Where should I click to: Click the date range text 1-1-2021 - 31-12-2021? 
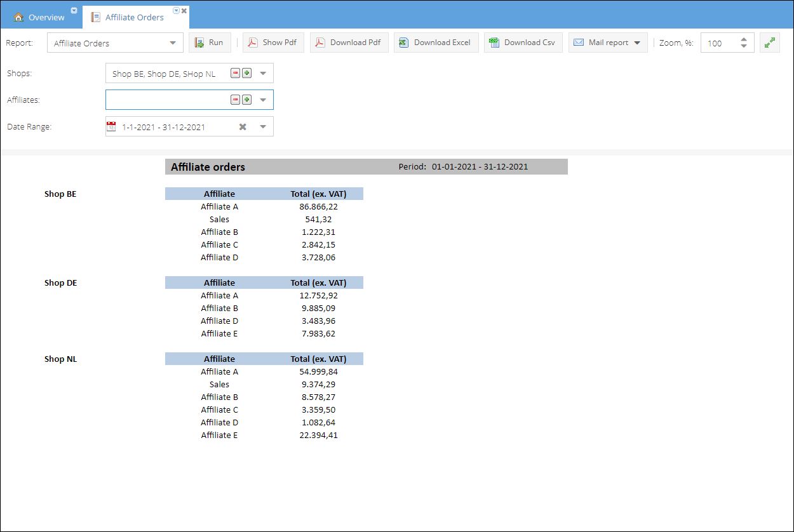point(163,127)
